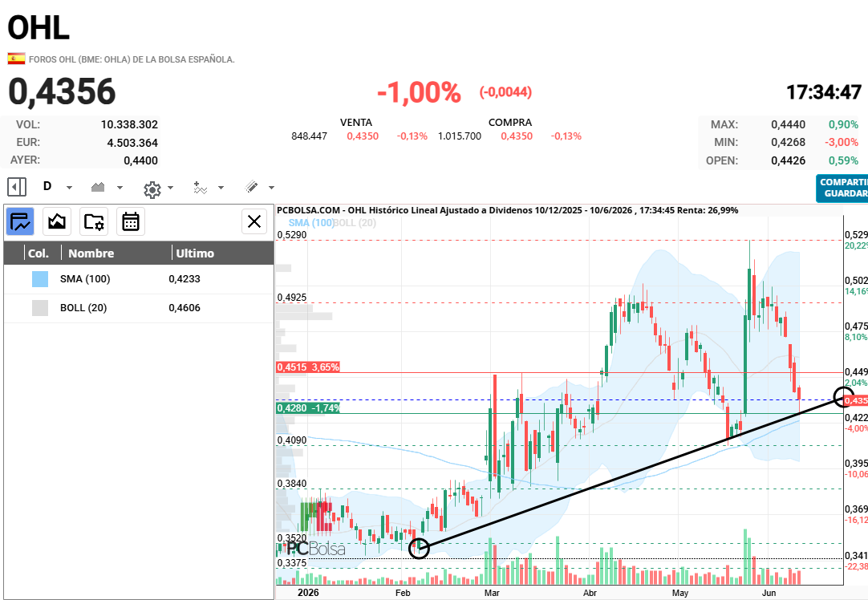Click the MIN value 0,4268
This screenshot has height=600, width=868.
(789, 142)
